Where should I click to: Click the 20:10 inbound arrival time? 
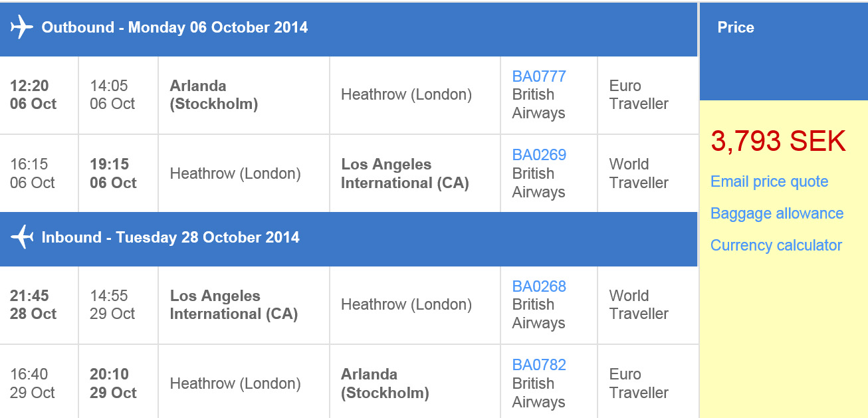coord(113,383)
